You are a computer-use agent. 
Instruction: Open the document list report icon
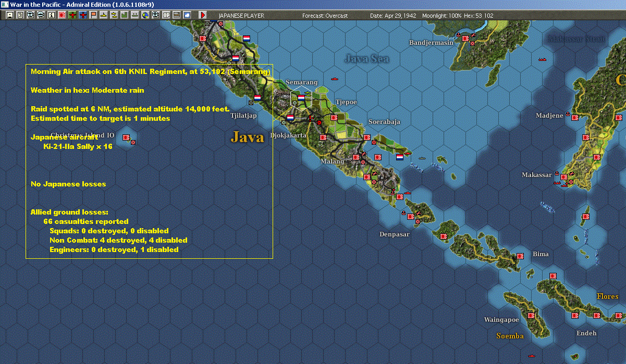coord(20,15)
